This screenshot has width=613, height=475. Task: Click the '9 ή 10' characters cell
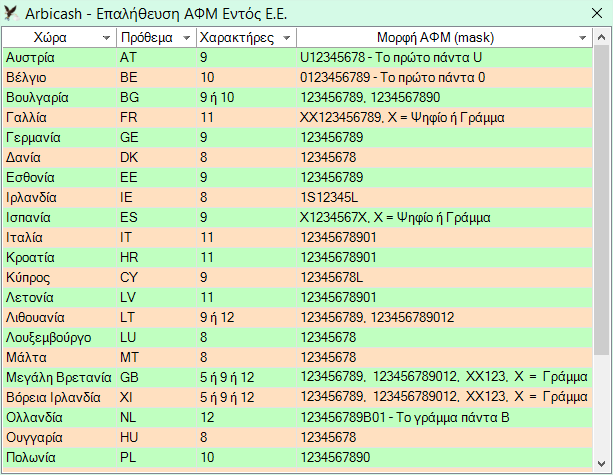tap(246, 97)
